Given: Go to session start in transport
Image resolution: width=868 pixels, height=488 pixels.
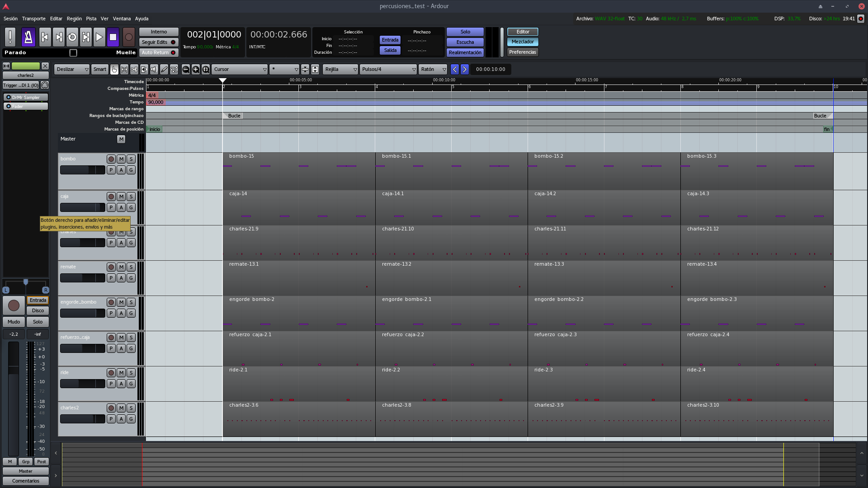Looking at the screenshot, I should pyautogui.click(x=45, y=38).
